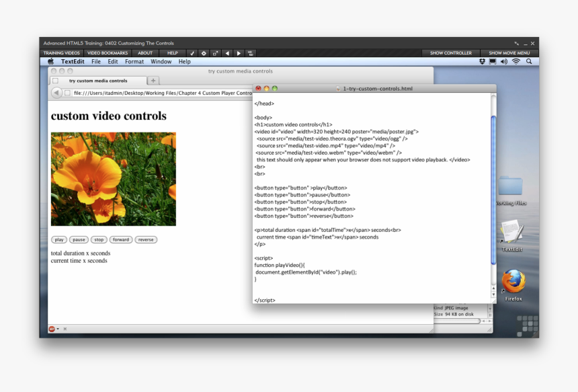Click the 'function playVideo(){' line
This screenshot has width=578, height=392.
(280, 265)
